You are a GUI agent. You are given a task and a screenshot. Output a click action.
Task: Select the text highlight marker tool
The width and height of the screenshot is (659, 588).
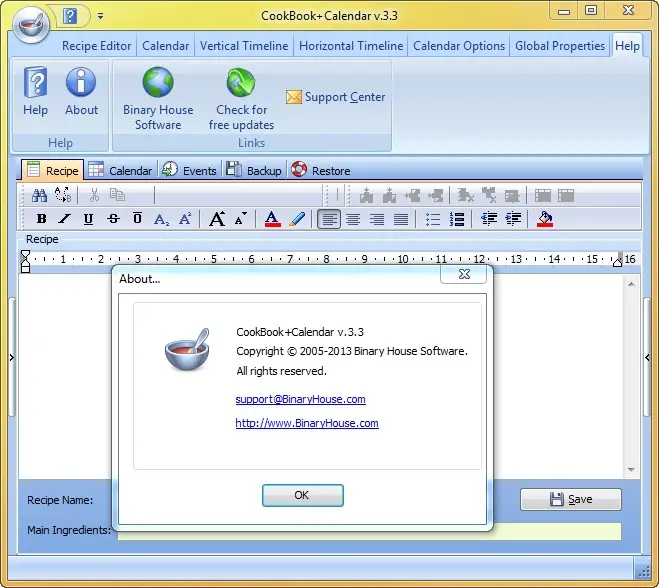coord(297,219)
